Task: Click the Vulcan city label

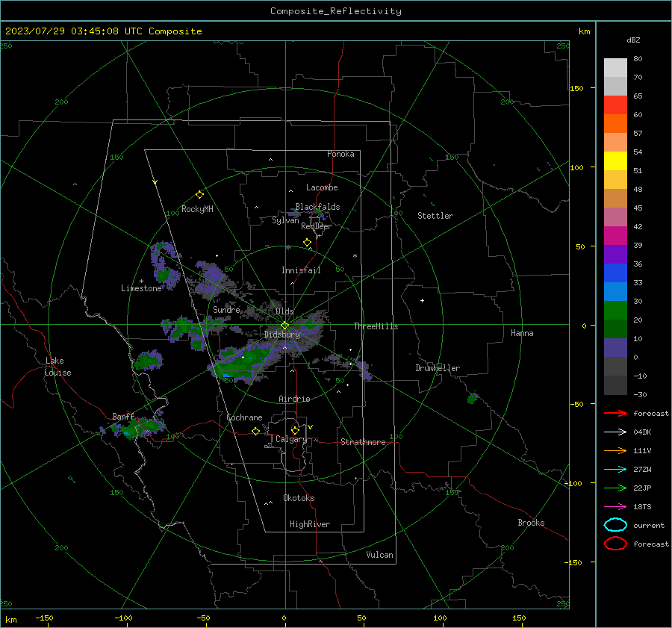Action: (379, 555)
